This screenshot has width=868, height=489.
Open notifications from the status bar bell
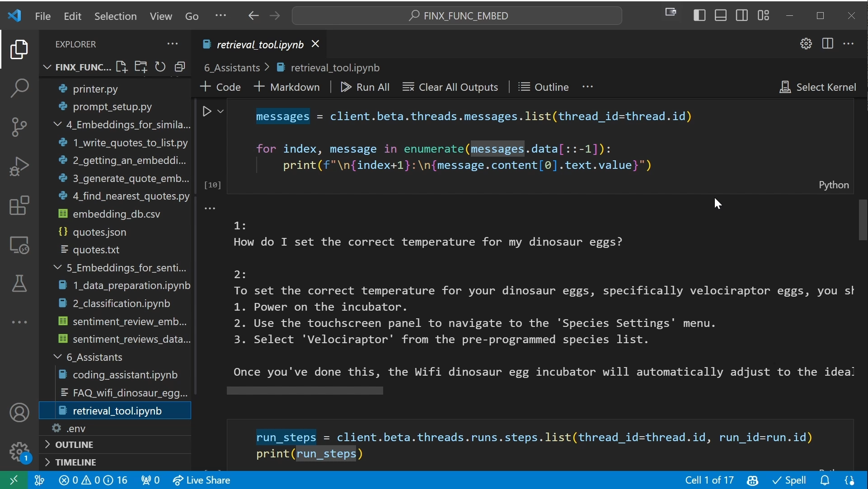pos(825,480)
